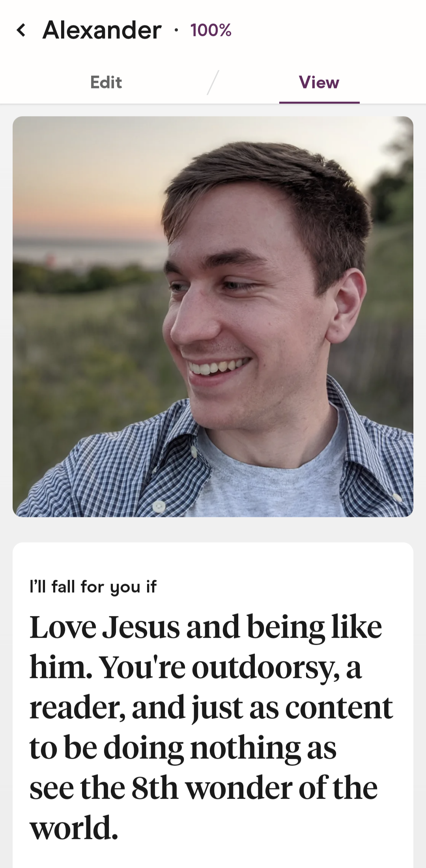
Task: Tap the slash divider between Edit and View
Action: (x=213, y=82)
